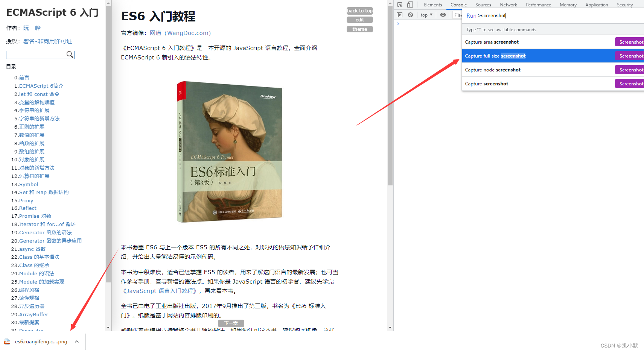Click the theme button
This screenshot has height=352, width=644.
click(360, 29)
